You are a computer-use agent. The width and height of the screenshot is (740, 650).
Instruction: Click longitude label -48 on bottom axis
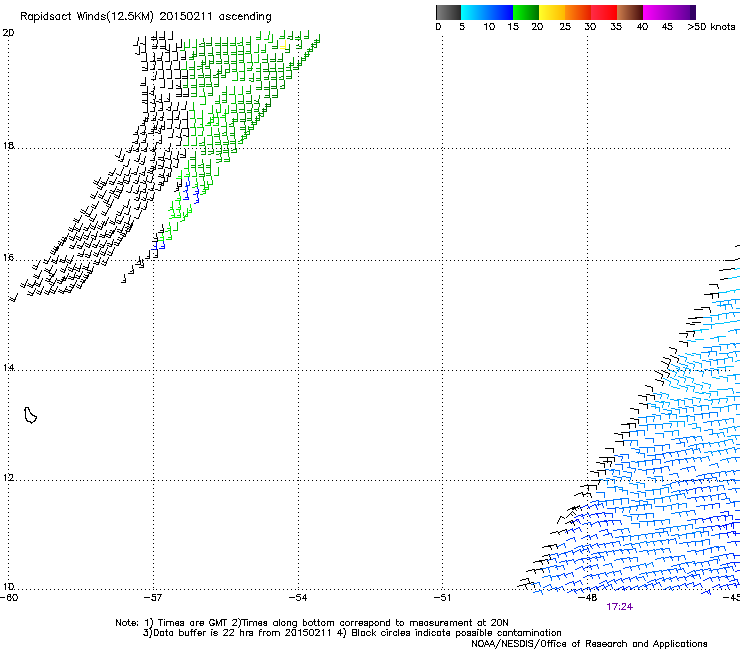pos(588,598)
